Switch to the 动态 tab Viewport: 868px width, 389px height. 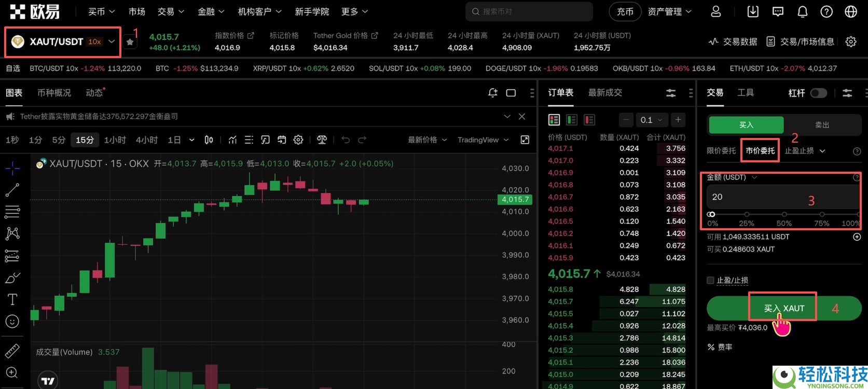pos(95,93)
